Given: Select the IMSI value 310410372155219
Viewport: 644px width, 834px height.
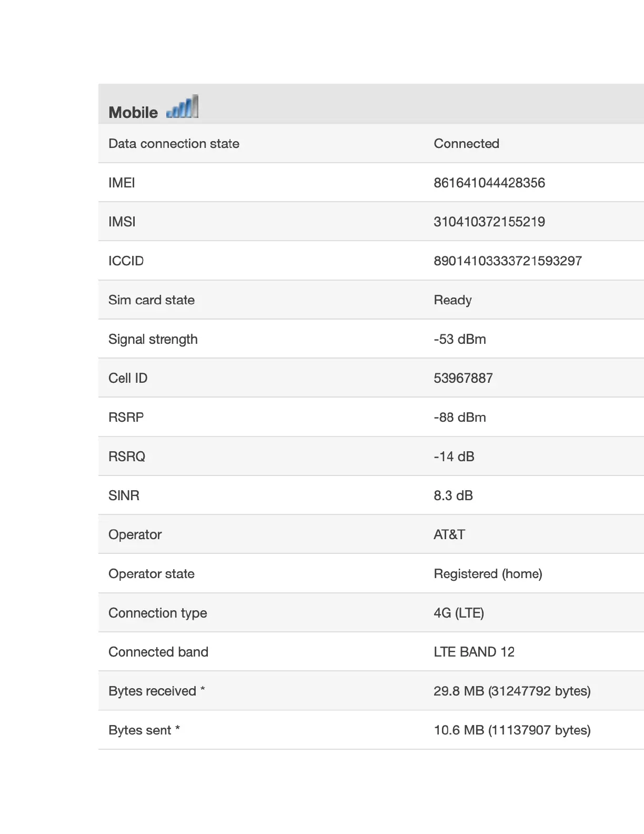Looking at the screenshot, I should (x=489, y=222).
